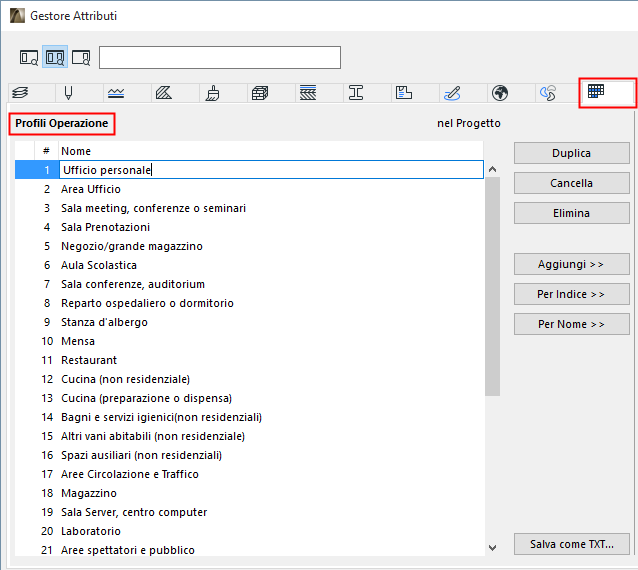Open the Zone Categories tab
Viewport: 638px width, 570px height.
pos(404,93)
